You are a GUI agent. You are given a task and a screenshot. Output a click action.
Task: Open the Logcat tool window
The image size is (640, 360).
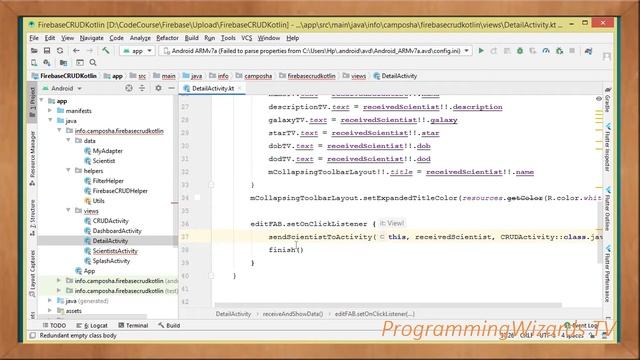[92, 325]
